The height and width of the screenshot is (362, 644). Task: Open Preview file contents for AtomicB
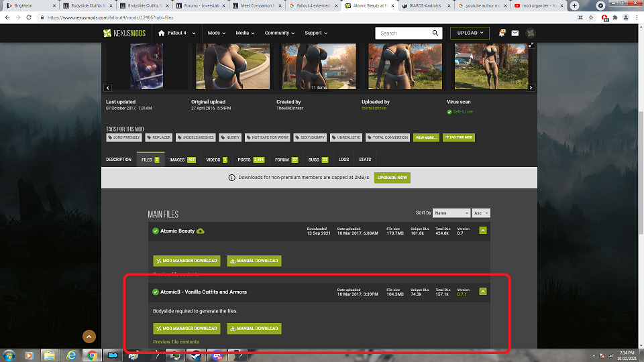click(x=176, y=342)
